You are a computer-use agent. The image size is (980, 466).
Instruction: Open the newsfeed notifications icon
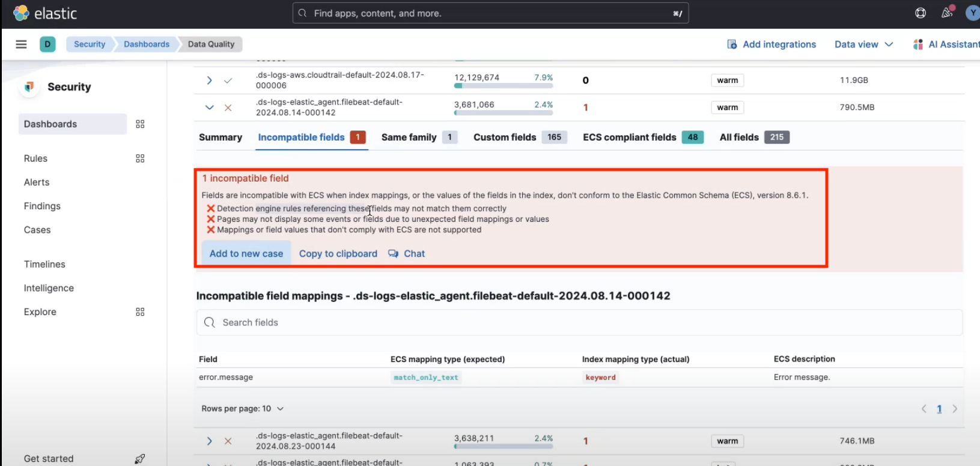pos(947,13)
